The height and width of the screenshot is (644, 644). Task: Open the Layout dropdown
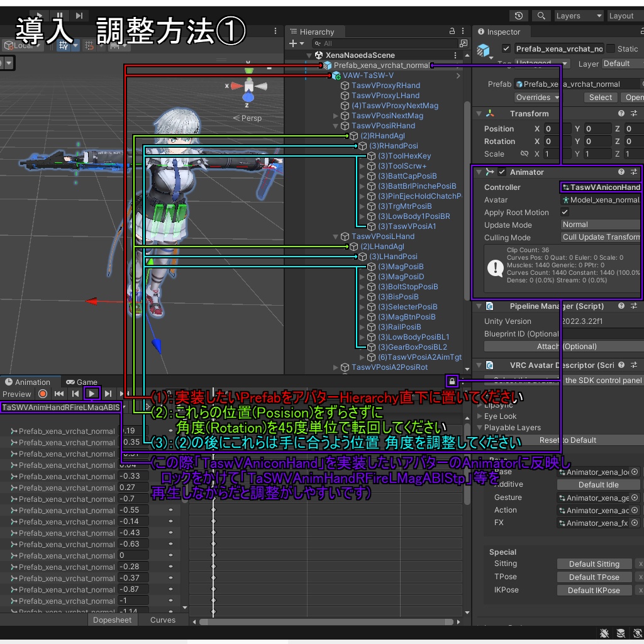point(625,16)
